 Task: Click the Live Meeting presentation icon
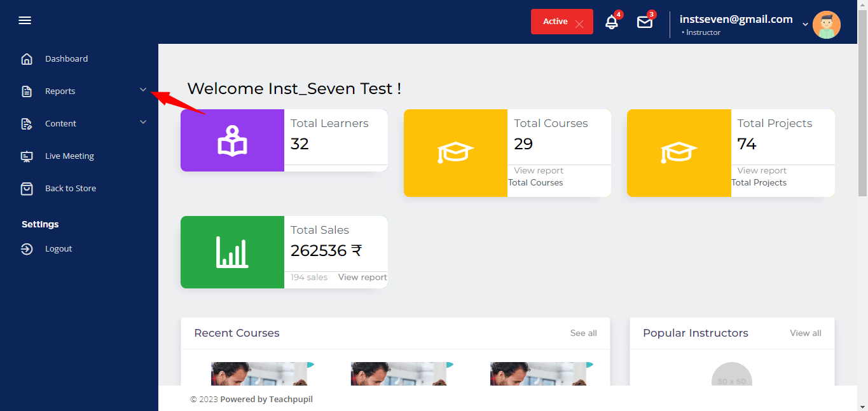[x=27, y=156]
